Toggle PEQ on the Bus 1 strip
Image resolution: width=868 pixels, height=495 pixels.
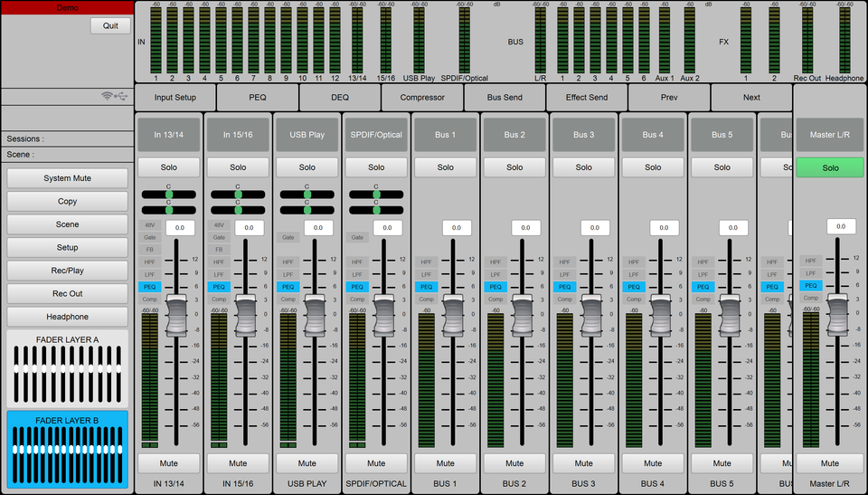[426, 287]
